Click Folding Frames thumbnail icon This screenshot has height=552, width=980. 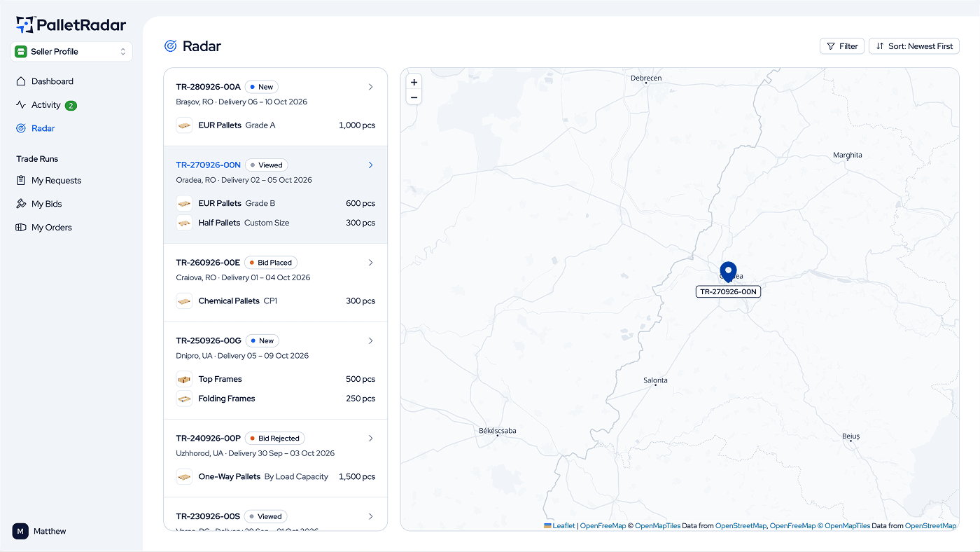point(184,399)
